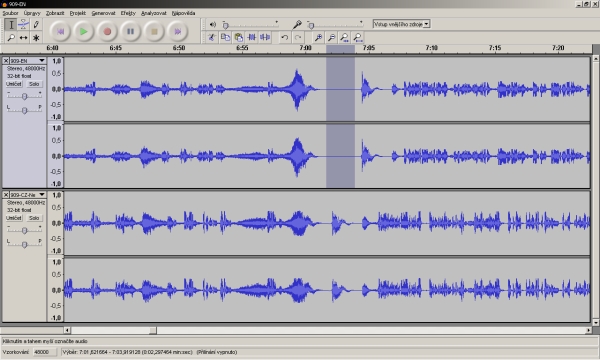Select the Time Shift arrows tool
The image size is (600, 360).
[23, 37]
